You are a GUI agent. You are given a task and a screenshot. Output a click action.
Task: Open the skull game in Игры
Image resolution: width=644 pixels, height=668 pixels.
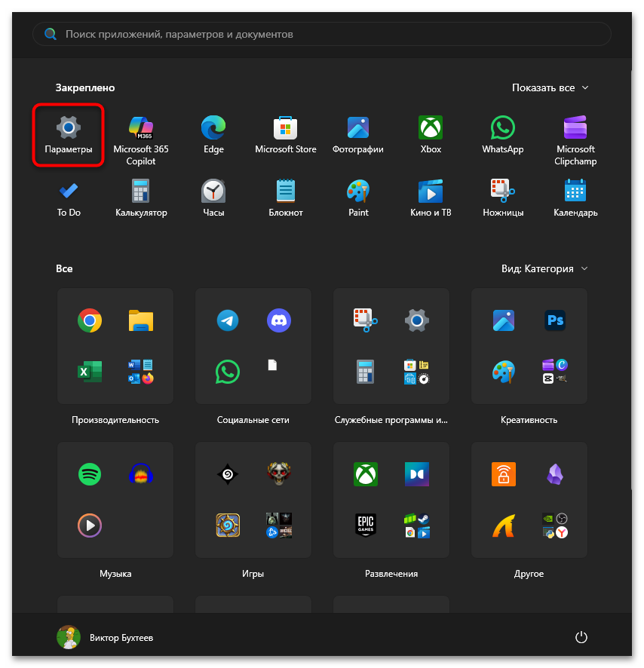coord(279,473)
